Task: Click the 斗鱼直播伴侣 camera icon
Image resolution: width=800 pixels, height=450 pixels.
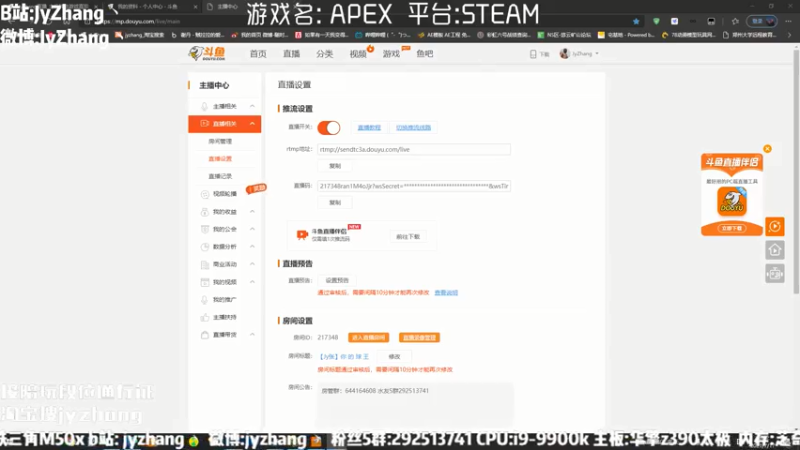Action: [x=302, y=235]
